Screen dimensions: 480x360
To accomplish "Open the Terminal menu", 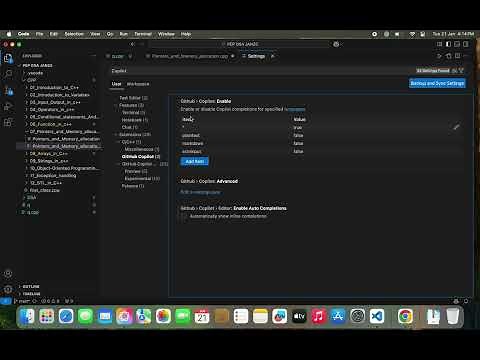I will coord(143,34).
